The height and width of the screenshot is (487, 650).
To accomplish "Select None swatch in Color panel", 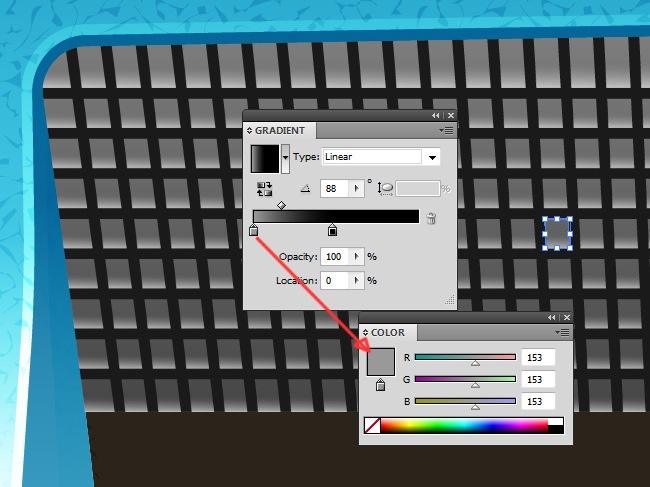I will pyautogui.click(x=372, y=425).
